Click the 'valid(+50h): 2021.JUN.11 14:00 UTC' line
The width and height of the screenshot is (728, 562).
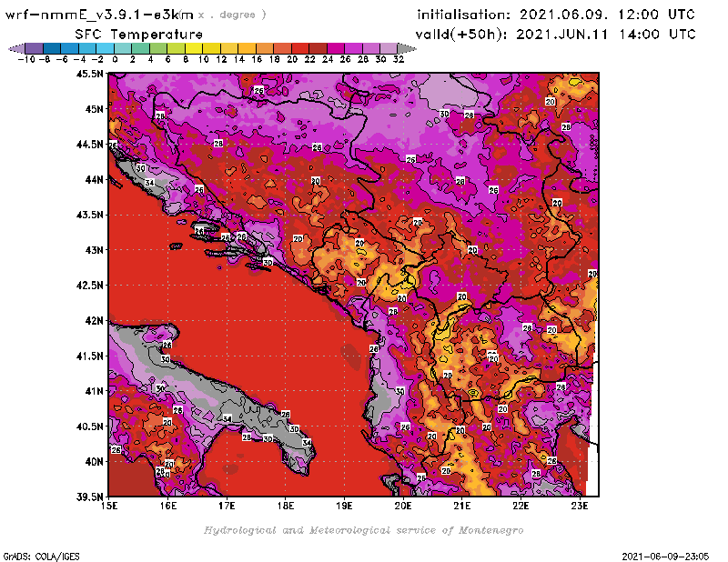click(x=555, y=34)
